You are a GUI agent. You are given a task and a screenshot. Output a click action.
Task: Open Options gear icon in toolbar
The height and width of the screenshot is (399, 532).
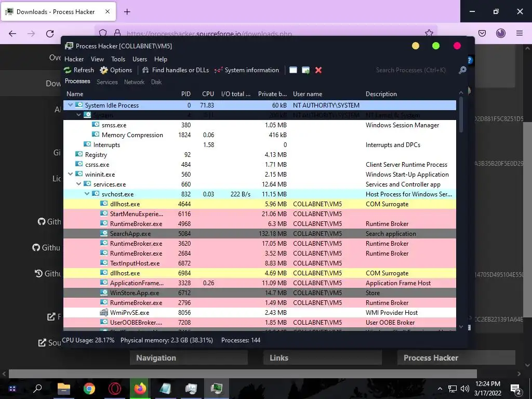[104, 70]
